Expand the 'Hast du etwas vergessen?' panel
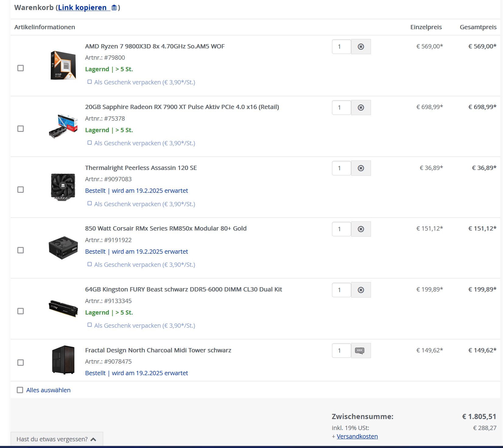 tap(57, 439)
